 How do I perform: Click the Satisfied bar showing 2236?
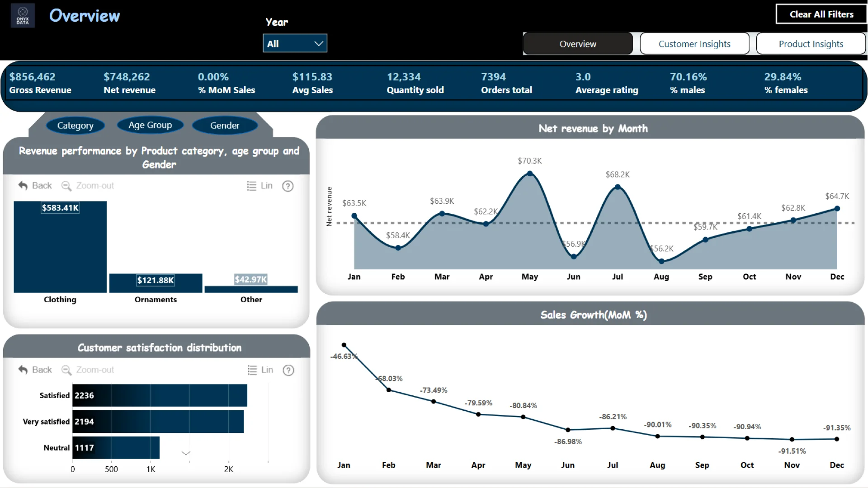click(160, 395)
